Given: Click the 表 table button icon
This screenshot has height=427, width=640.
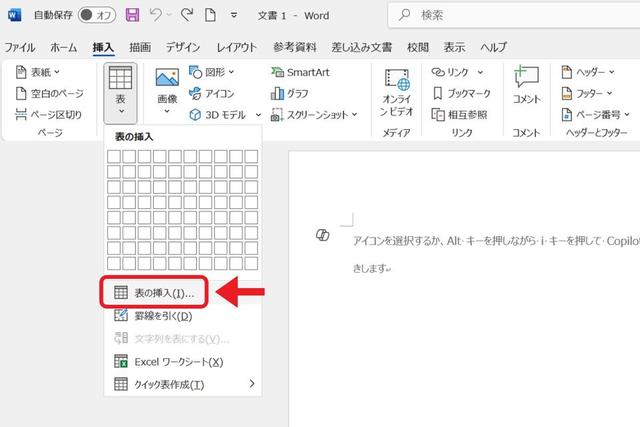Looking at the screenshot, I should pyautogui.click(x=120, y=78).
